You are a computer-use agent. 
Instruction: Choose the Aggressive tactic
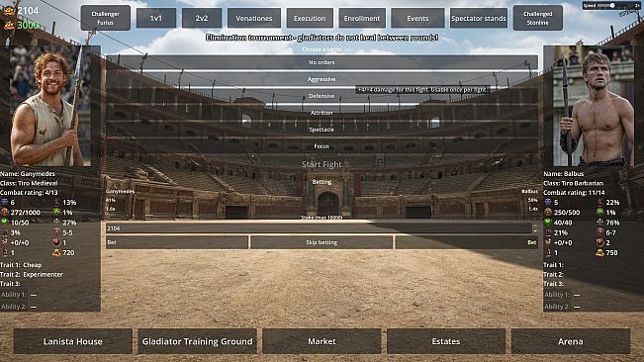tap(322, 79)
